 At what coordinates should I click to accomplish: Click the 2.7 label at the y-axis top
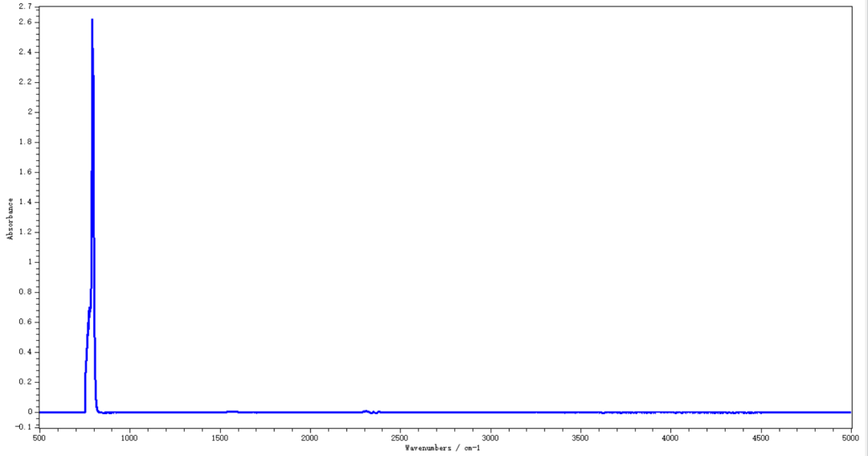click(24, 7)
